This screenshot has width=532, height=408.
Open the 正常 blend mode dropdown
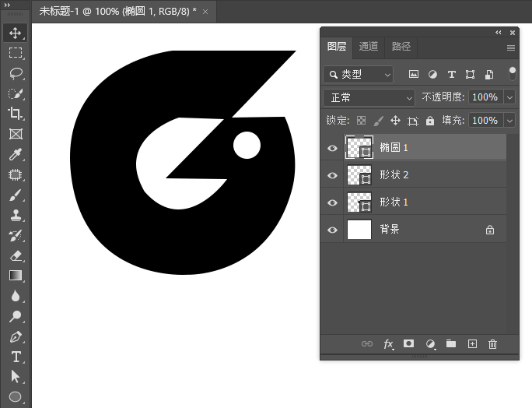pyautogui.click(x=369, y=98)
